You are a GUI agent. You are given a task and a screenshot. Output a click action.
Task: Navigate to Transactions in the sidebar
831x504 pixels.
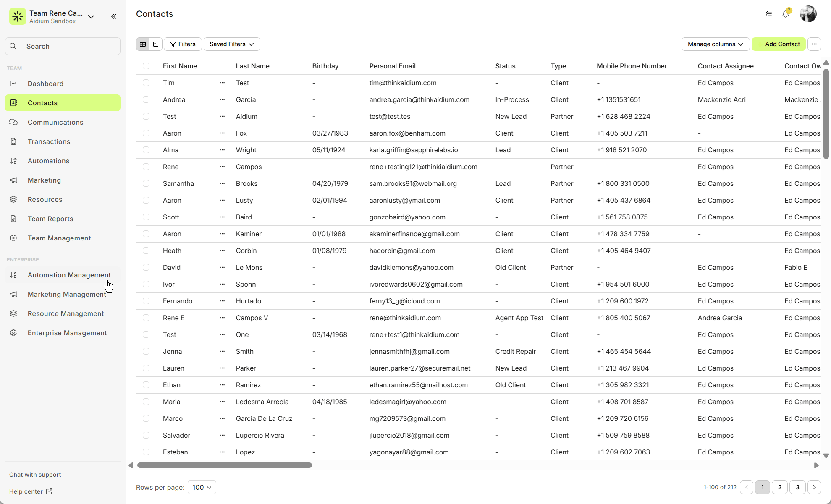tap(49, 141)
